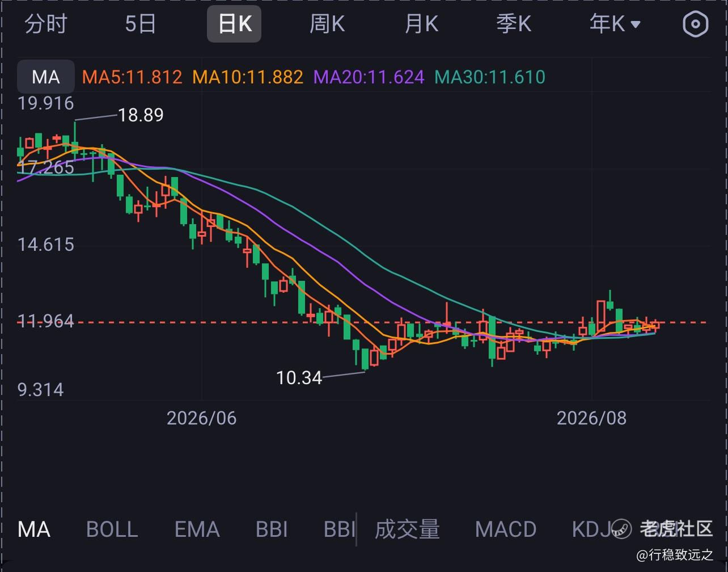Switch to the 周K weekly chart tab
This screenshot has height=572, width=728.
(x=327, y=24)
